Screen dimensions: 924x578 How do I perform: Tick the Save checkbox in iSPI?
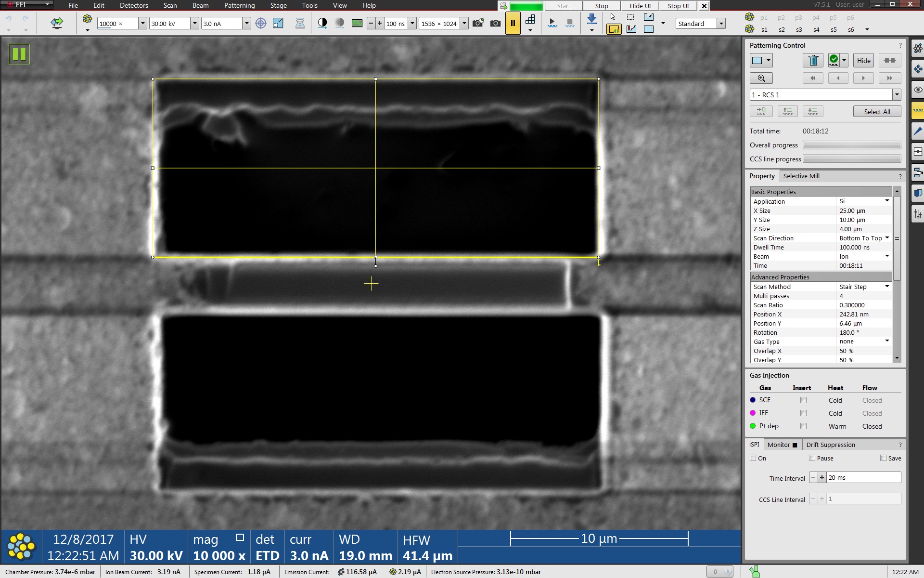click(883, 458)
